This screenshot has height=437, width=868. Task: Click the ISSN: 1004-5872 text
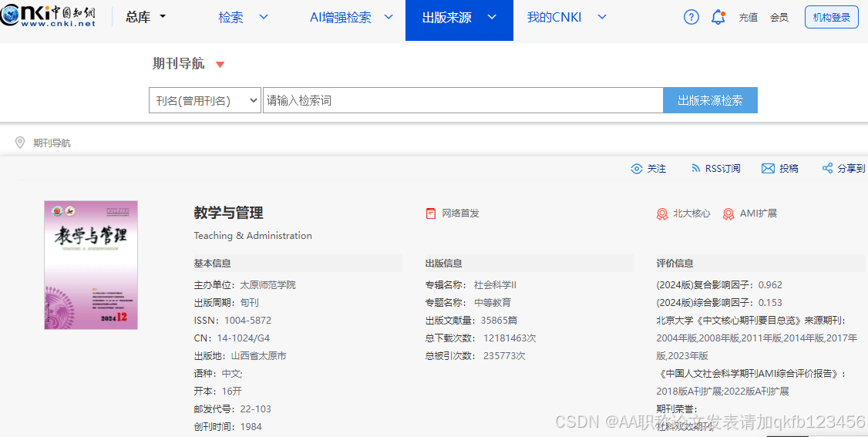click(x=233, y=321)
